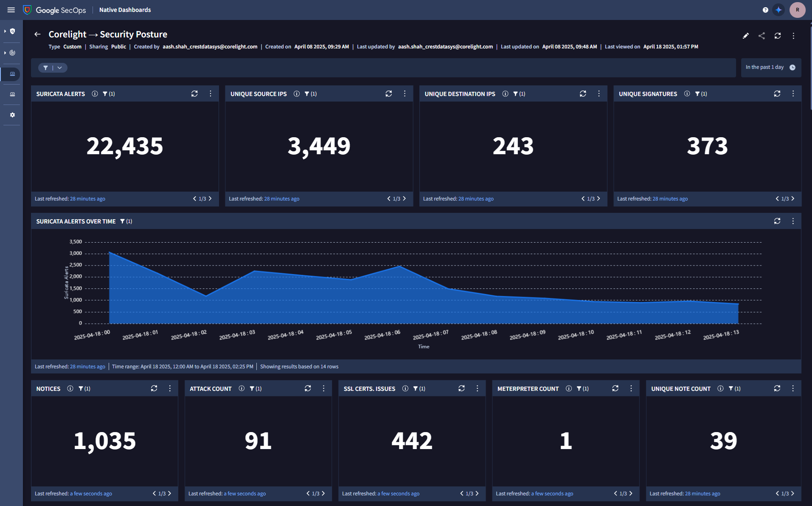Click info icon next to Unique Signatures
The width and height of the screenshot is (812, 506).
point(687,93)
